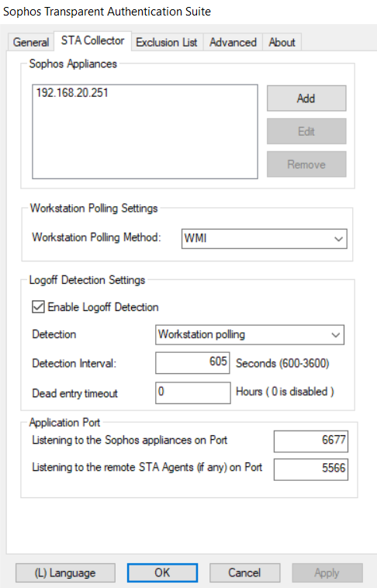Open the Exclusion List tab
Image resolution: width=377 pixels, height=588 pixels.
pyautogui.click(x=167, y=42)
